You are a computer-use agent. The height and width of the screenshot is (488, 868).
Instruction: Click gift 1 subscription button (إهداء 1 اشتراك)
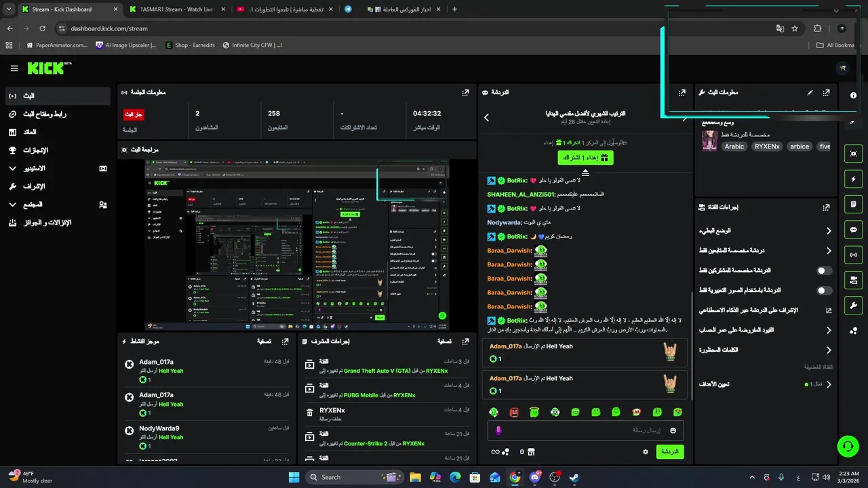585,157
